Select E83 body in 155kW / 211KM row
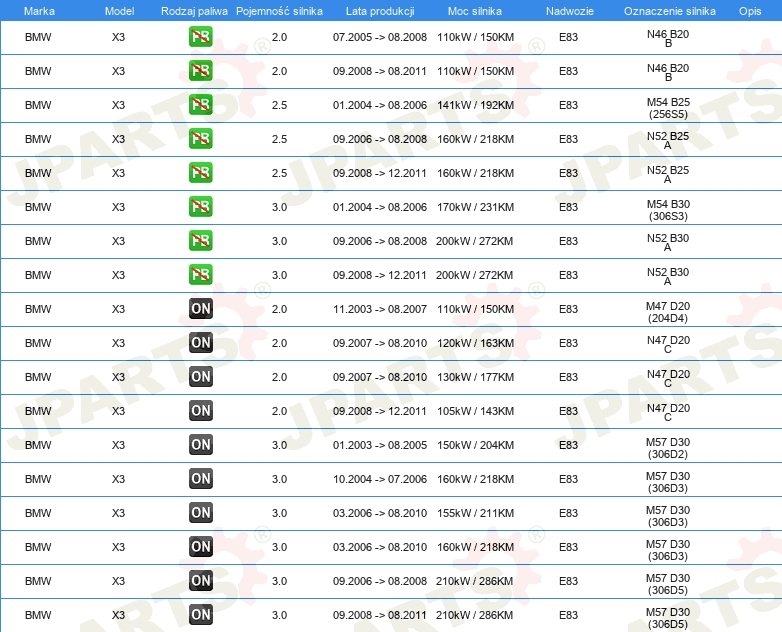 [x=569, y=512]
